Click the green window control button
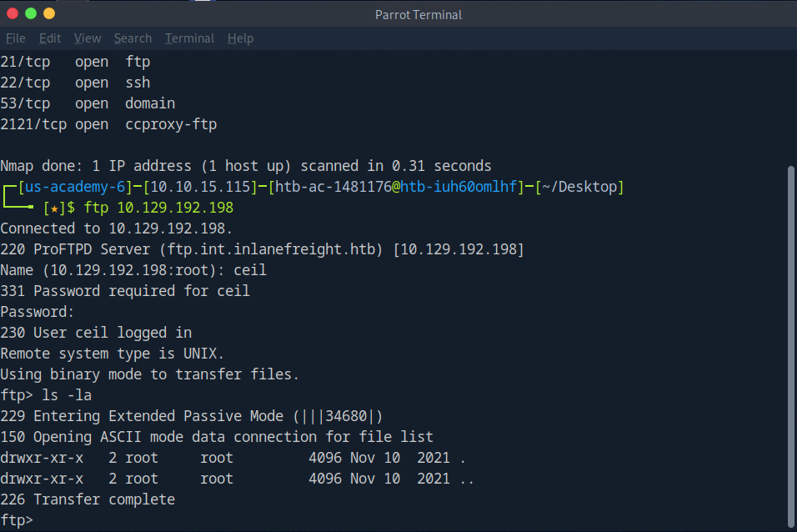Image resolution: width=797 pixels, height=532 pixels. [31, 13]
